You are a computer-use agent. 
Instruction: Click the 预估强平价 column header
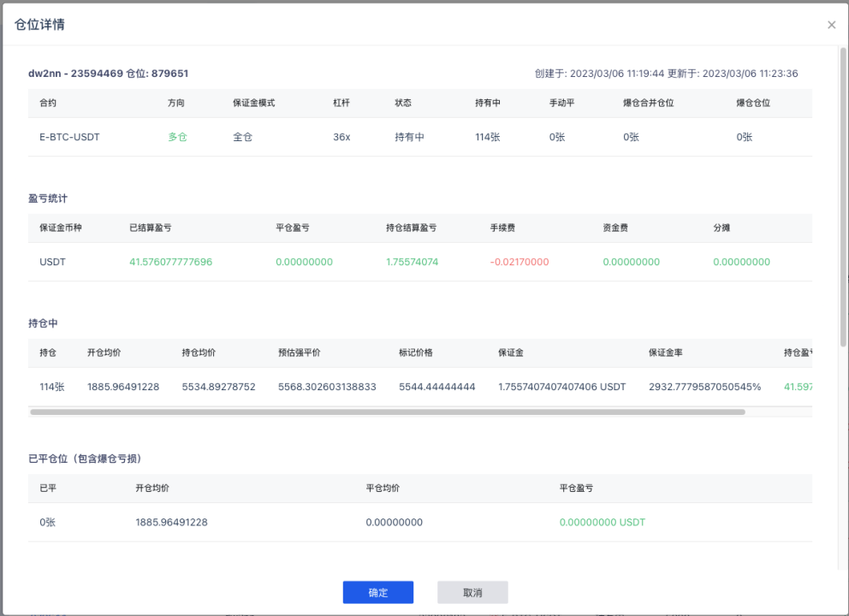(300, 353)
